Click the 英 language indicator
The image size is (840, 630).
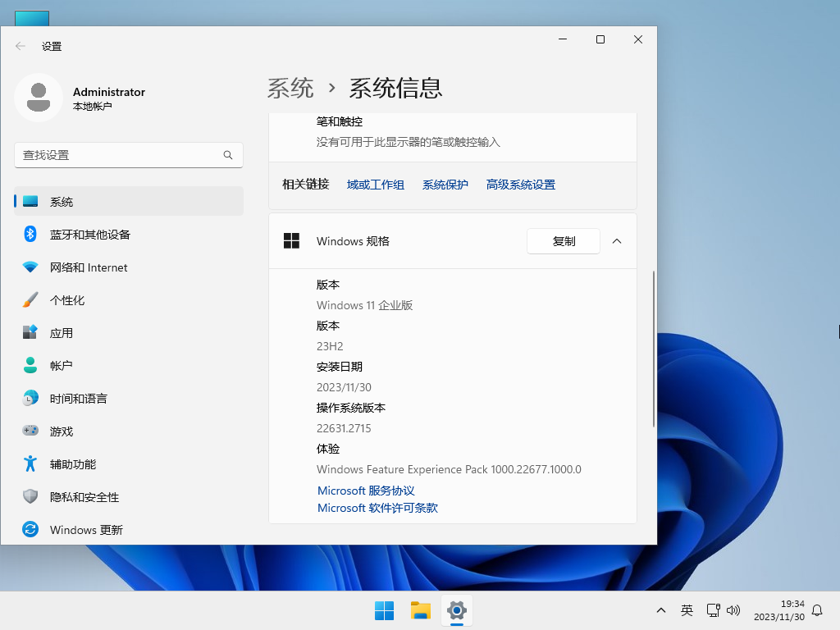(x=687, y=610)
